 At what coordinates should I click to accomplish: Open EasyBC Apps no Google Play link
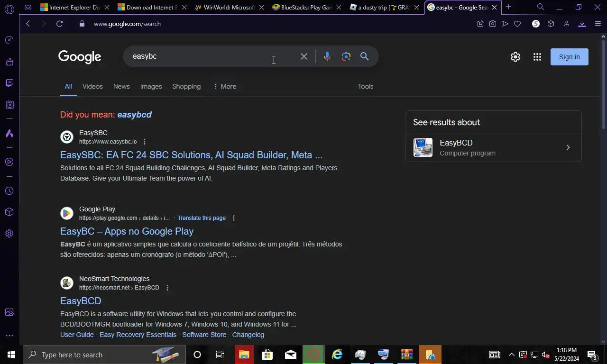point(127,231)
